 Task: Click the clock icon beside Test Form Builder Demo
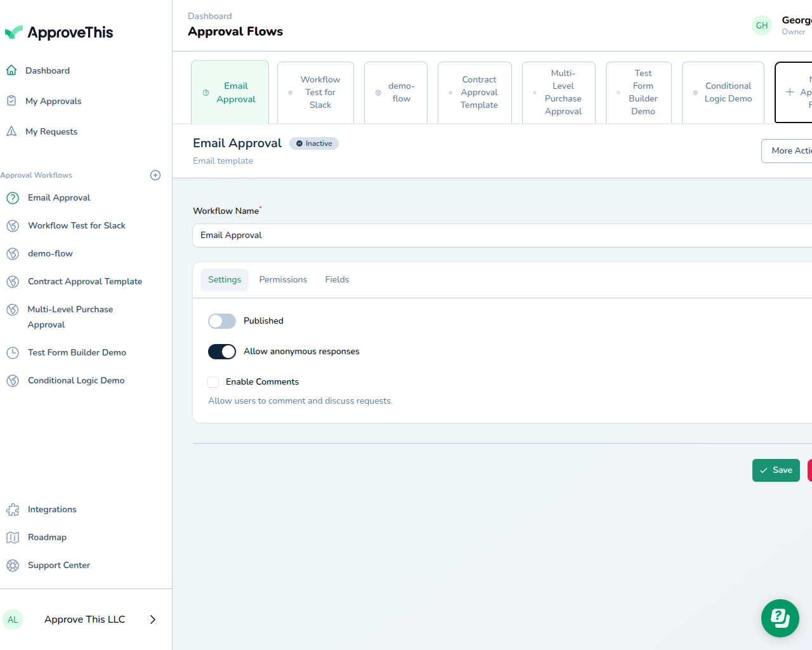13,353
